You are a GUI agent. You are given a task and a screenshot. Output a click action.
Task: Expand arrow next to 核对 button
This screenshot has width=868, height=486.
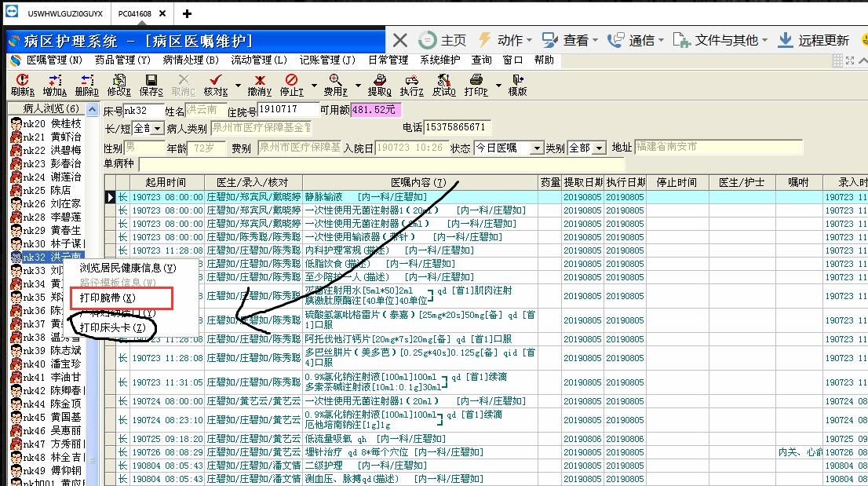[x=238, y=86]
